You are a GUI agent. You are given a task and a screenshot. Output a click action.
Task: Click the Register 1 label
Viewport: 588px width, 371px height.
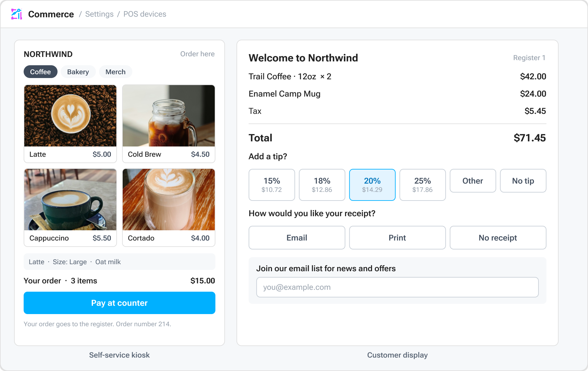pos(529,58)
